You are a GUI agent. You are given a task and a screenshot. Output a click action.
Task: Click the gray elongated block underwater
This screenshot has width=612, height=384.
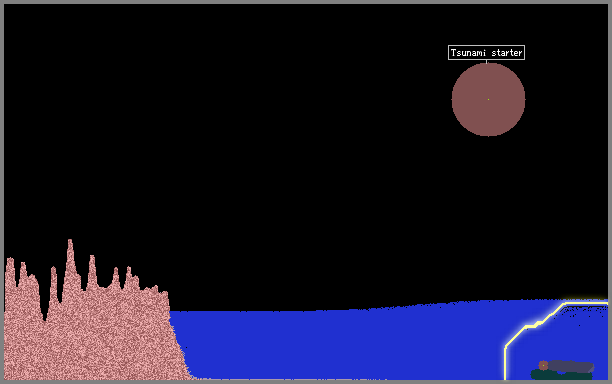571,366
